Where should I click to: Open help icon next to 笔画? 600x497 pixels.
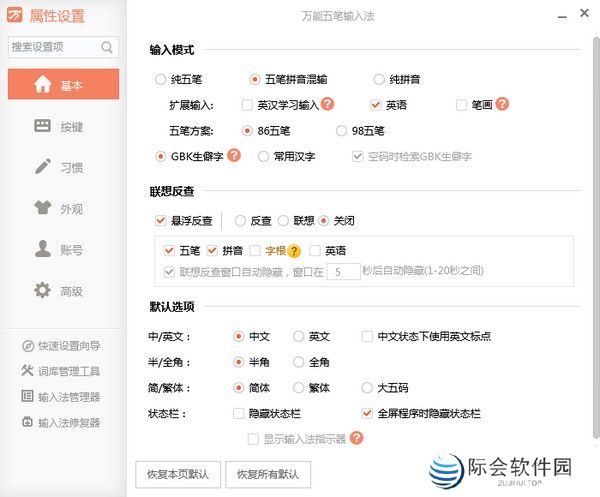click(x=502, y=104)
